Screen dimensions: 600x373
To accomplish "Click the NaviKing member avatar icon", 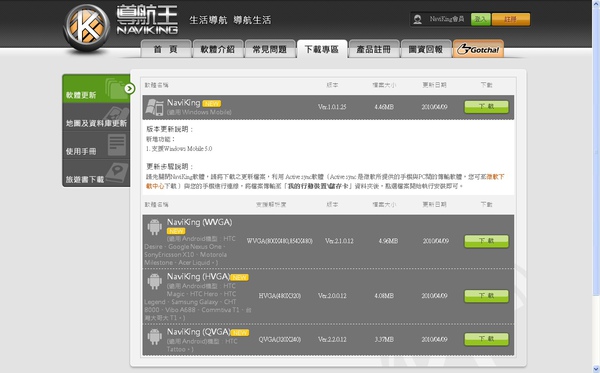I will click(x=417, y=19).
